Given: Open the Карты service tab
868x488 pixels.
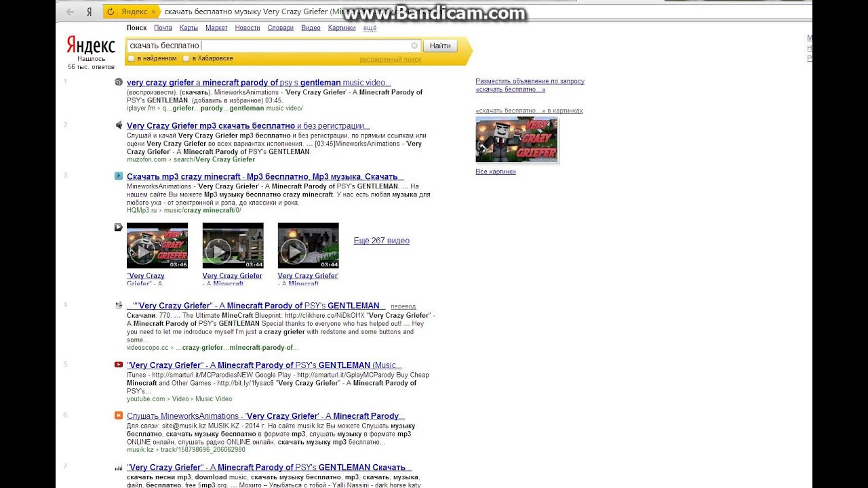Looking at the screenshot, I should (189, 28).
